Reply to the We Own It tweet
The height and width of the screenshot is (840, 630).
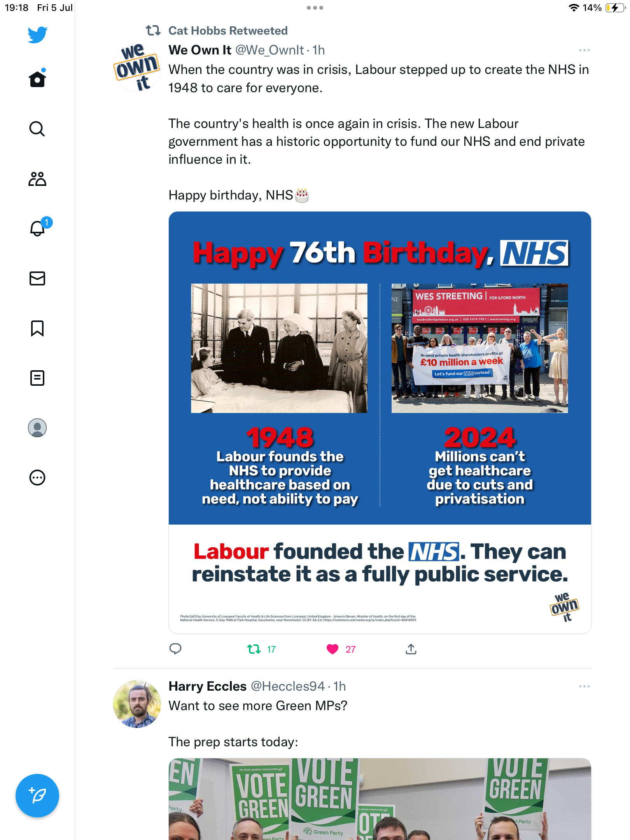pos(175,649)
